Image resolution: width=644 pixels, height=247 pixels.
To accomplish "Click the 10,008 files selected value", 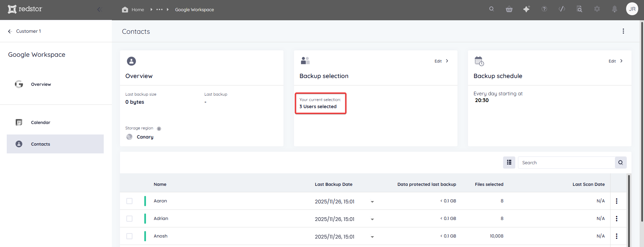I will coord(497,236).
